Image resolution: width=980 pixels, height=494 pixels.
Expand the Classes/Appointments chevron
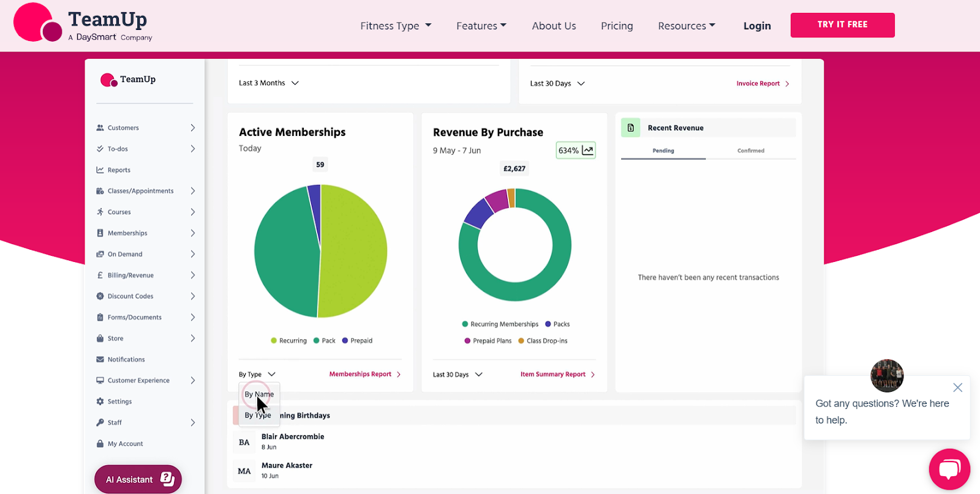[193, 191]
